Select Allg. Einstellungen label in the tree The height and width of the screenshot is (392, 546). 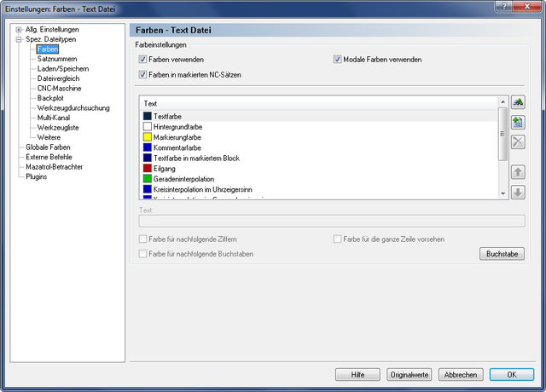(x=52, y=30)
